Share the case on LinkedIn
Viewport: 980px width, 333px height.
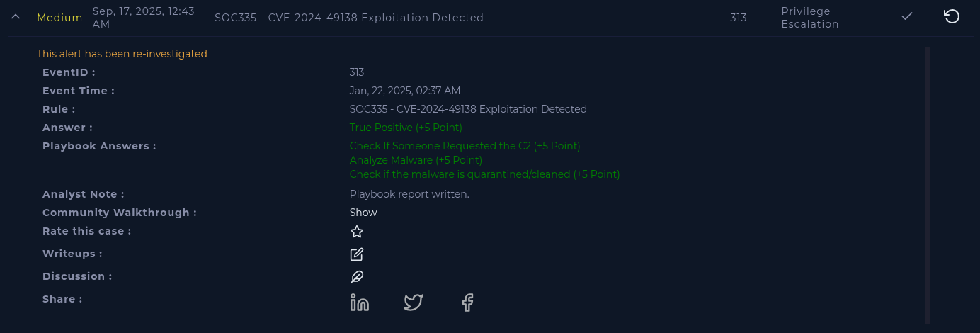point(360,303)
